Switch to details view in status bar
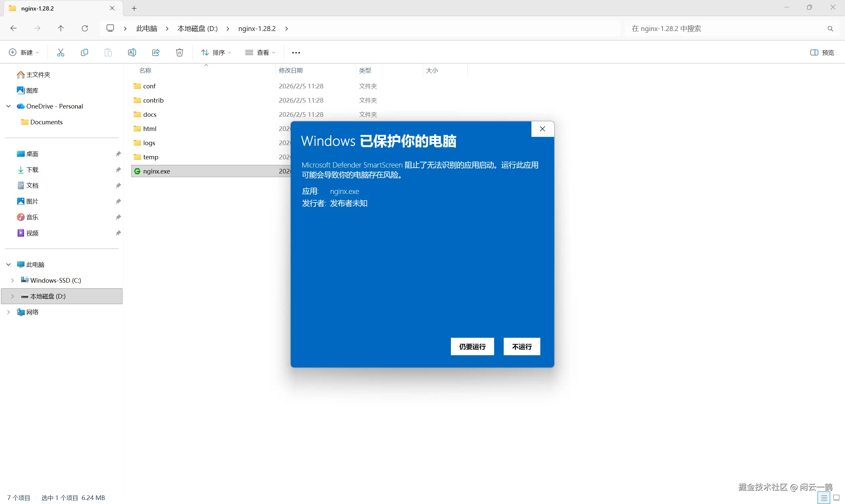The height and width of the screenshot is (504, 845). pyautogui.click(x=824, y=498)
